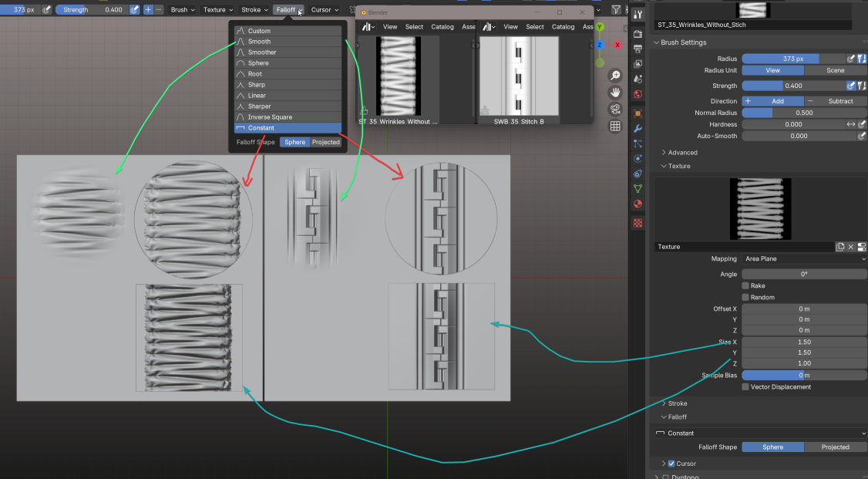Viewport: 868px width, 479px height.
Task: Open the Stroke dropdown in header
Action: point(254,9)
